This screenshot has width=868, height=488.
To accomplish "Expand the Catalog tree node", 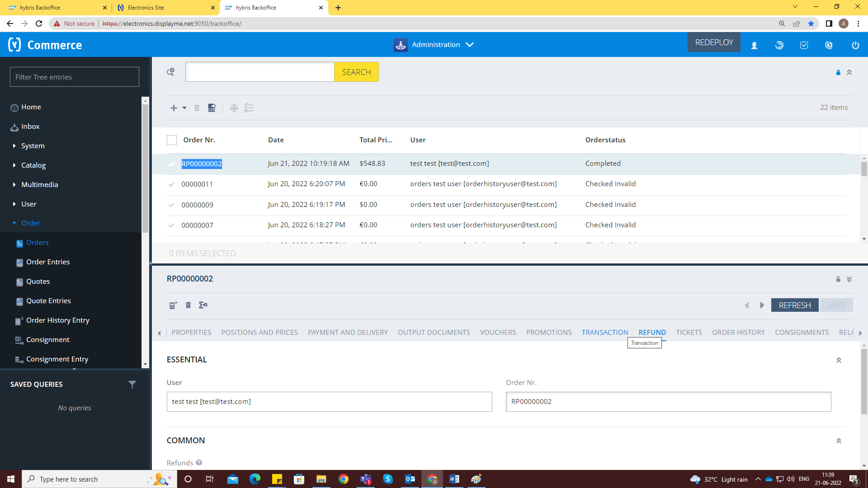I will pos(14,165).
